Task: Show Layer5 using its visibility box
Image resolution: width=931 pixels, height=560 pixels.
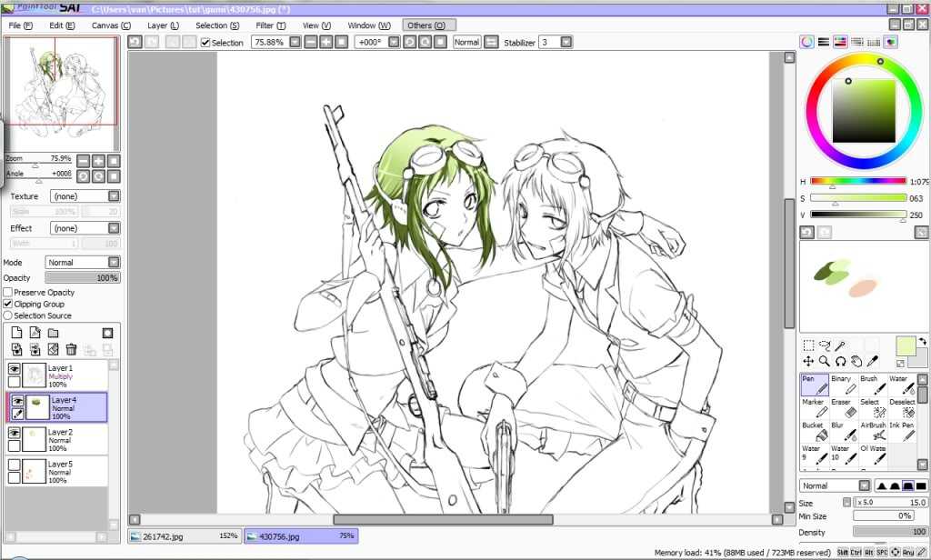Action: (x=15, y=465)
